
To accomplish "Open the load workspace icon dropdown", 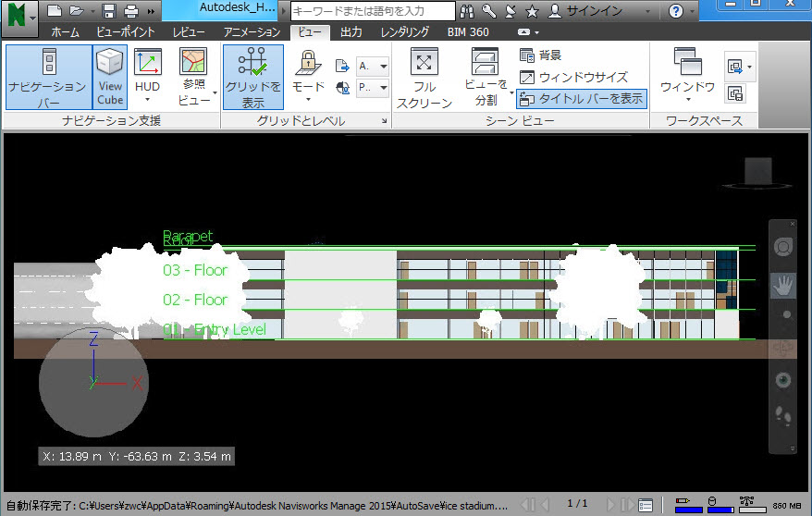I will point(740,67).
